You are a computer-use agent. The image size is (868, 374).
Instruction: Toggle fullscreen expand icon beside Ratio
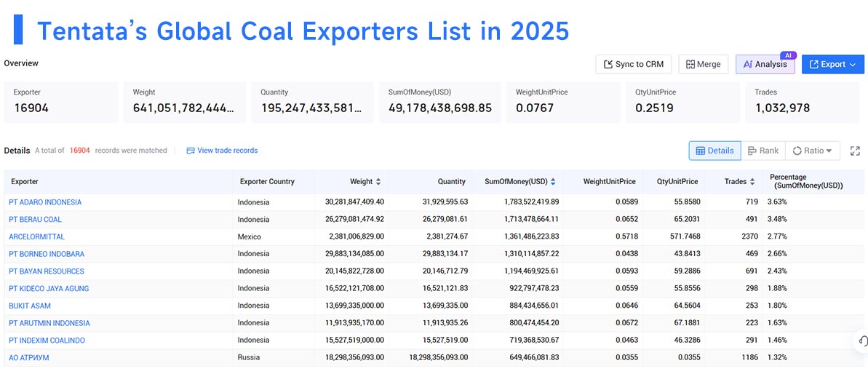coord(856,151)
